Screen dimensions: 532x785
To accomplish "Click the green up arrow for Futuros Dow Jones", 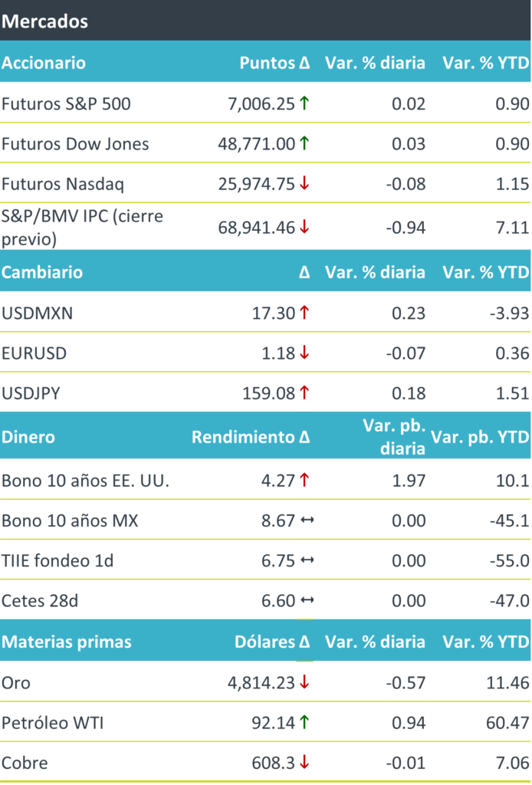I will tap(304, 143).
